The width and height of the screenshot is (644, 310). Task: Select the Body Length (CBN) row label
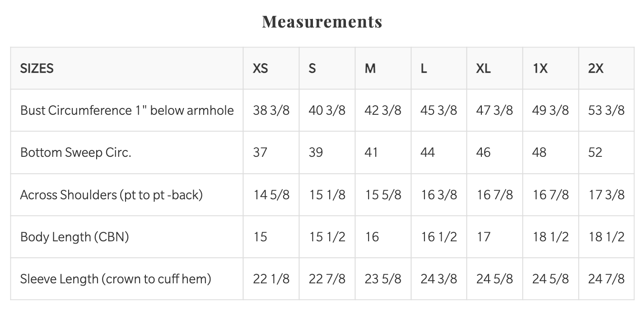point(75,237)
